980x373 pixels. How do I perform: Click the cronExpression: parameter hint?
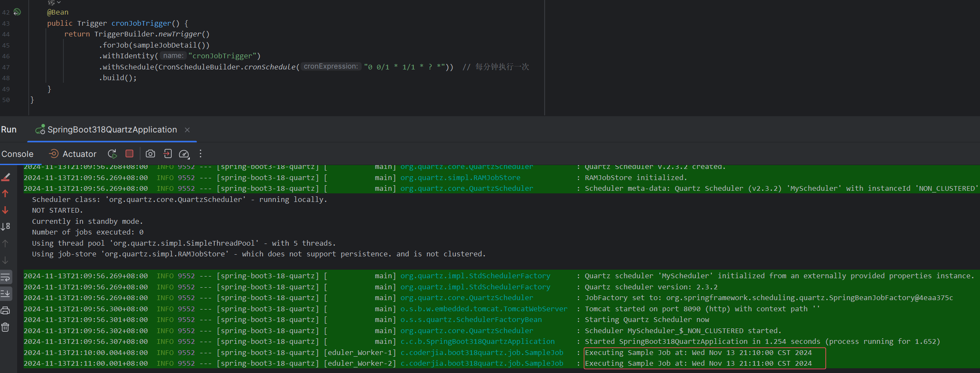(x=331, y=66)
